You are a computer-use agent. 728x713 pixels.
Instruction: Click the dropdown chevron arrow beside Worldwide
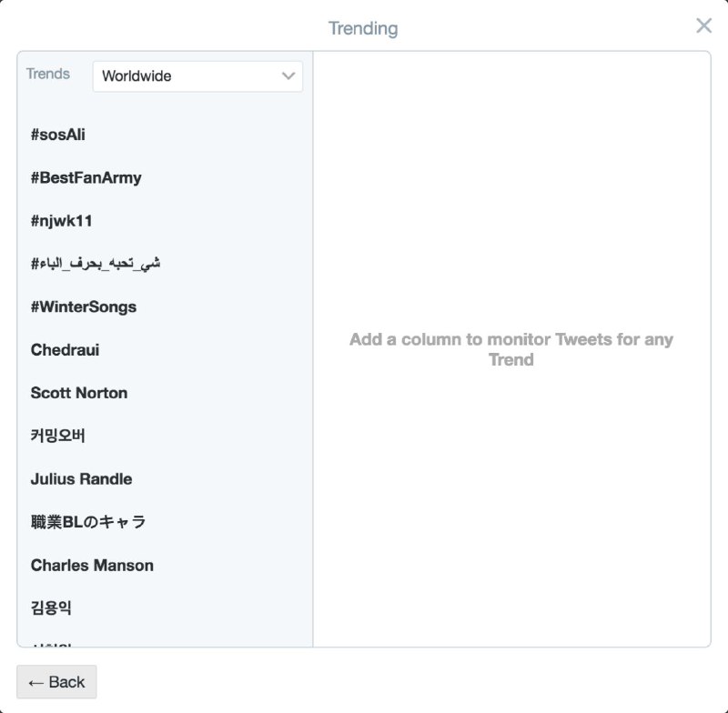288,76
